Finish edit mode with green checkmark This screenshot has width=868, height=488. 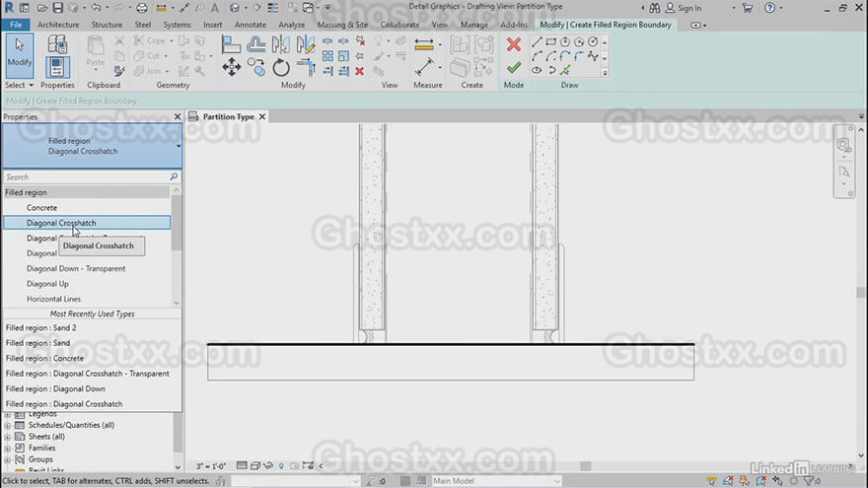pyautogui.click(x=514, y=67)
